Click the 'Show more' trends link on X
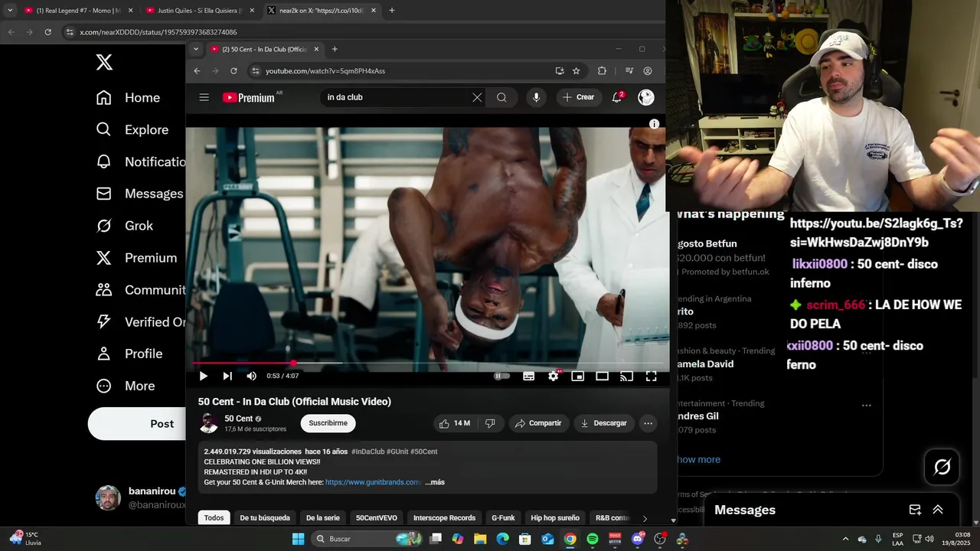This screenshot has height=551, width=980. (x=697, y=460)
